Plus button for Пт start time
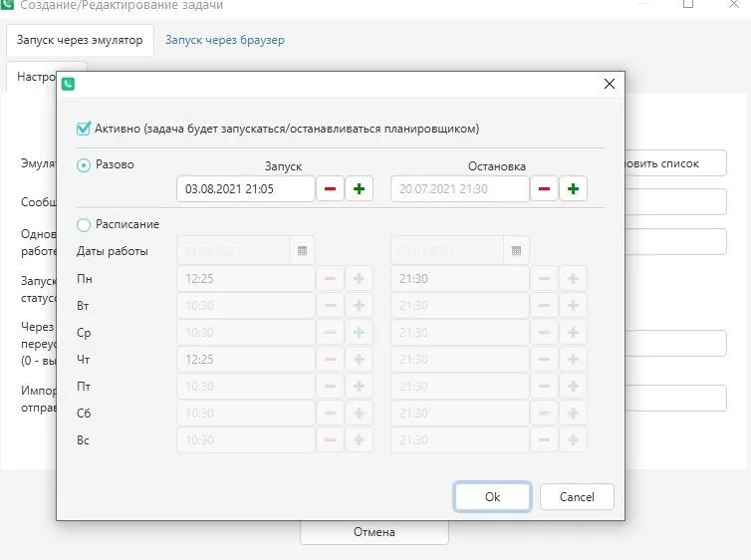This screenshot has width=751, height=560. coord(359,386)
